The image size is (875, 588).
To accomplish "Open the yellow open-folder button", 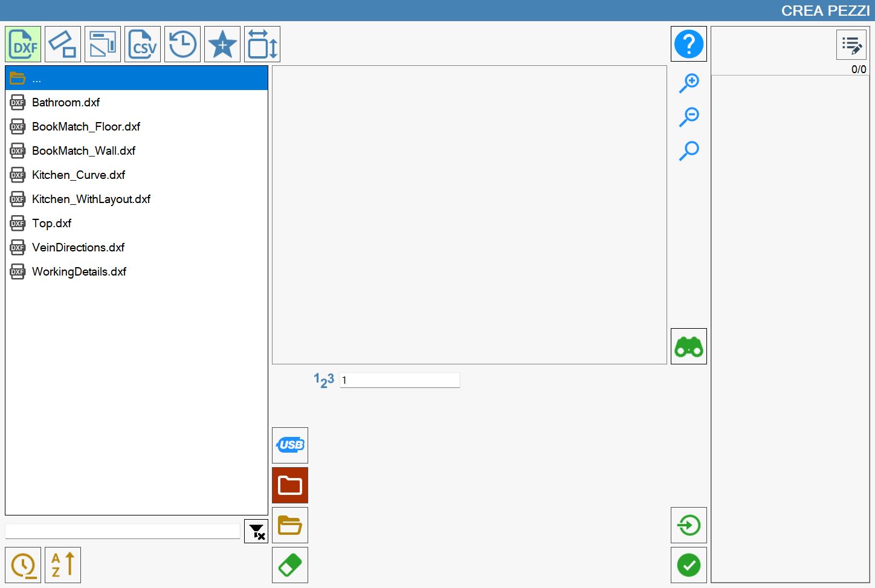I will pos(290,525).
